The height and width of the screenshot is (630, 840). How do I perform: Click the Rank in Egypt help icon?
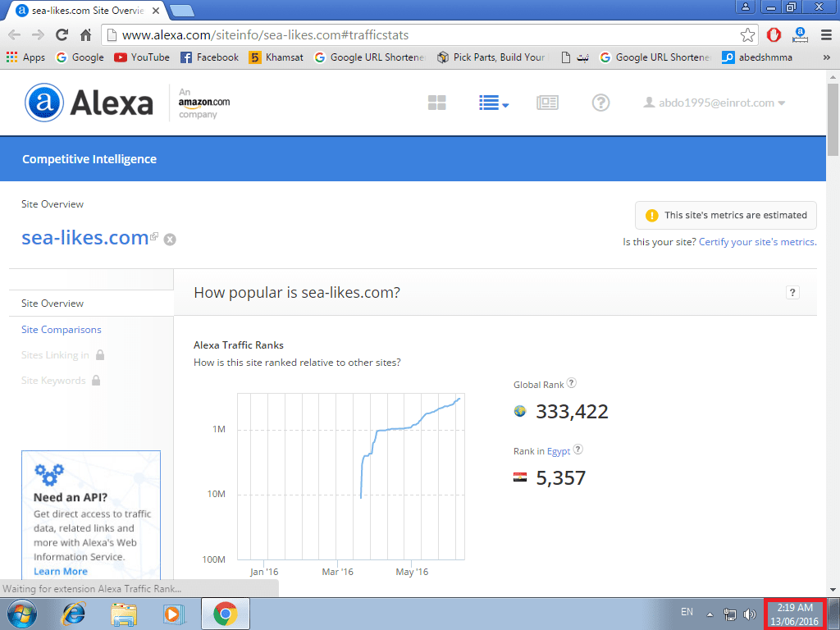[577, 450]
